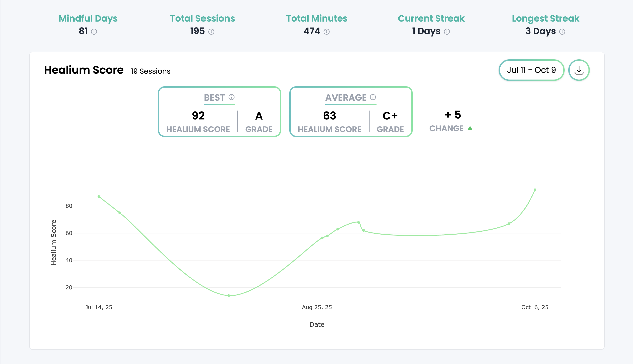Click the info icon next to Current Streak
This screenshot has width=633, height=364.
coord(447,32)
